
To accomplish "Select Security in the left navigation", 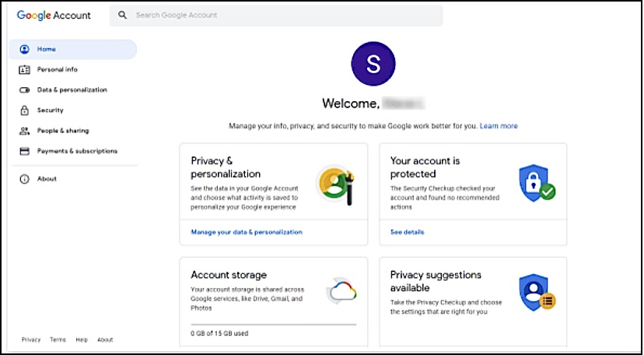I will tap(51, 111).
